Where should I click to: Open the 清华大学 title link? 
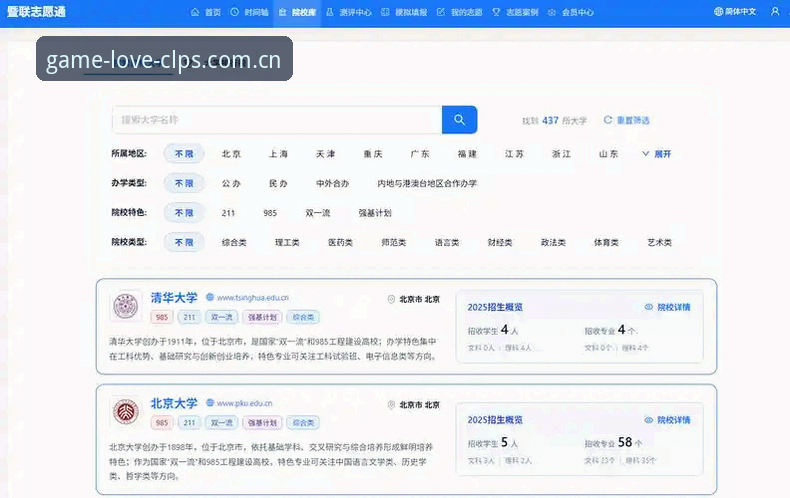point(174,297)
